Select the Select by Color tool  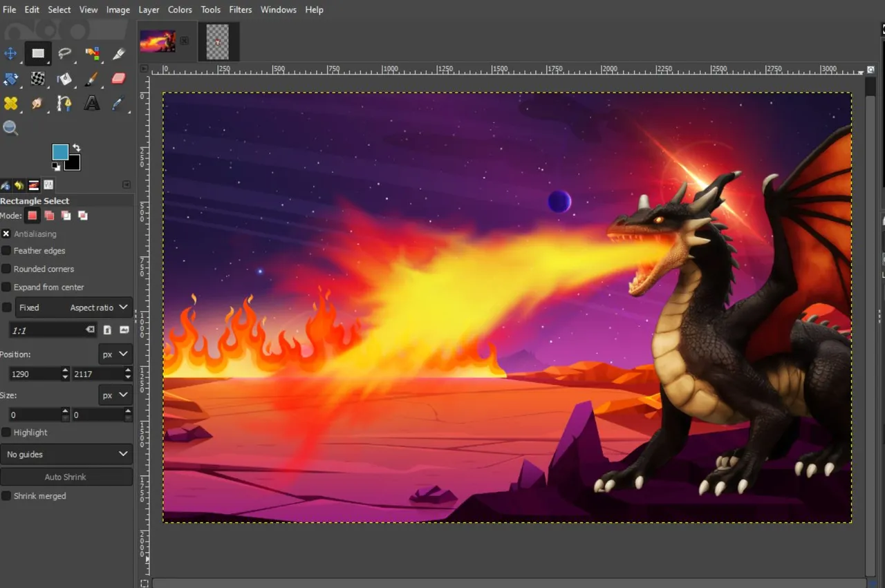coord(92,53)
